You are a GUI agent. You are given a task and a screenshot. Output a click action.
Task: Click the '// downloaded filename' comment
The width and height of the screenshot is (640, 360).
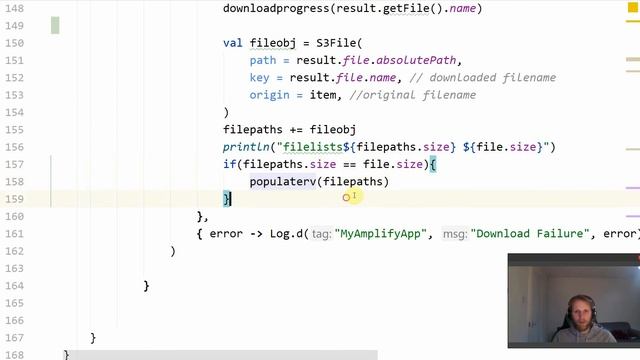point(482,78)
